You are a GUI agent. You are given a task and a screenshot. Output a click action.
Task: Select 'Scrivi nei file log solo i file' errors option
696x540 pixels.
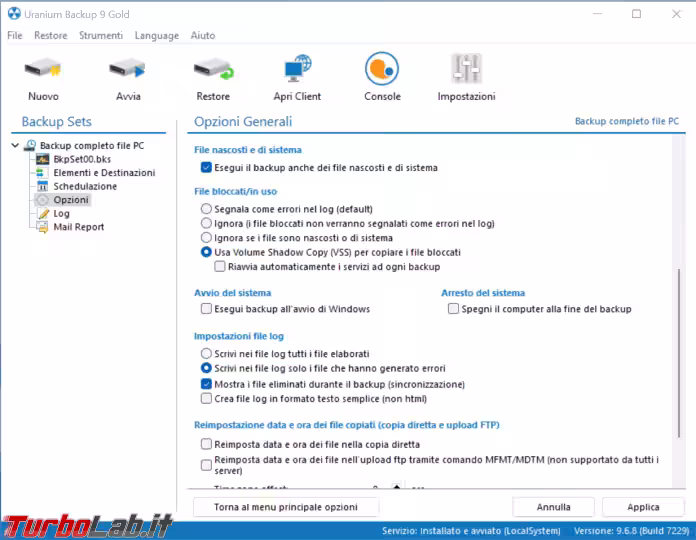[x=206, y=368]
